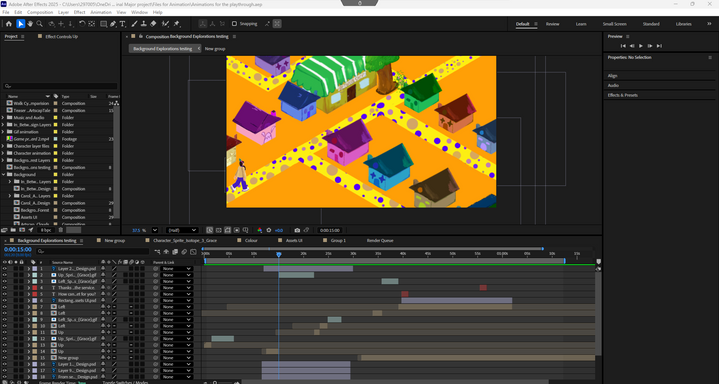Collapse the Background folder in Project
This screenshot has height=384, width=719.
pyautogui.click(x=3, y=174)
